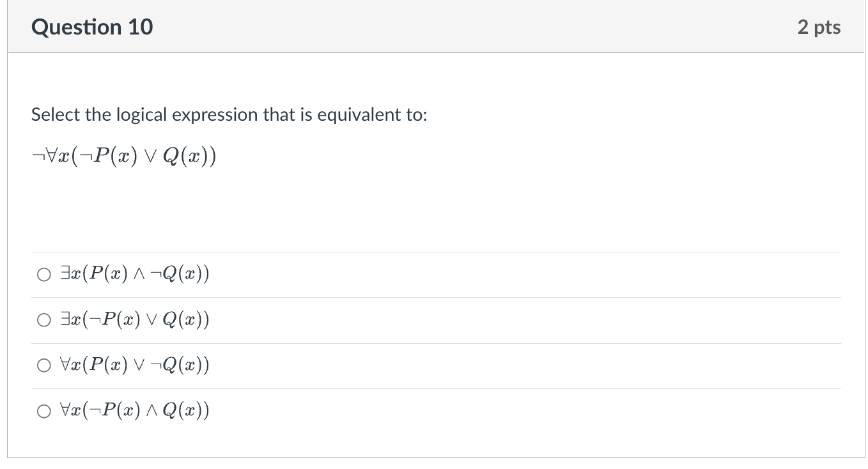The image size is (868, 469).
Task: Select the radio button for ∃x(¬P(x) ∨ Q(x))
Action: tap(44, 319)
